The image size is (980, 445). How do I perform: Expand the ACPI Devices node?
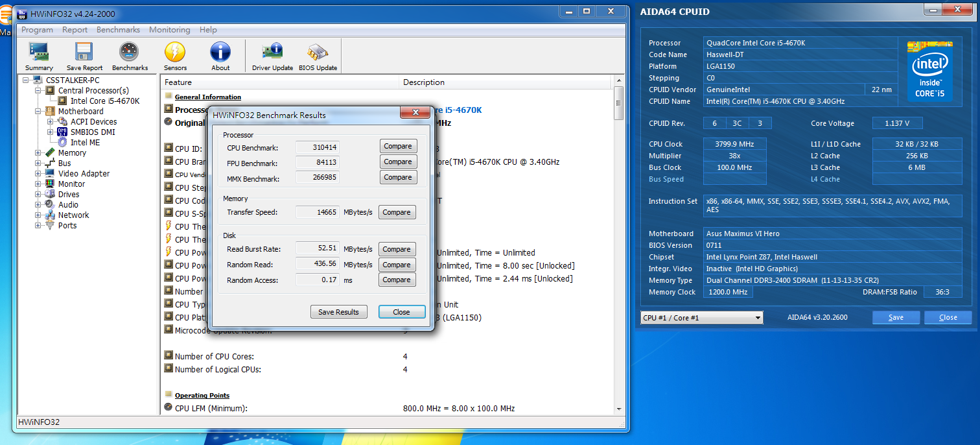(x=51, y=121)
